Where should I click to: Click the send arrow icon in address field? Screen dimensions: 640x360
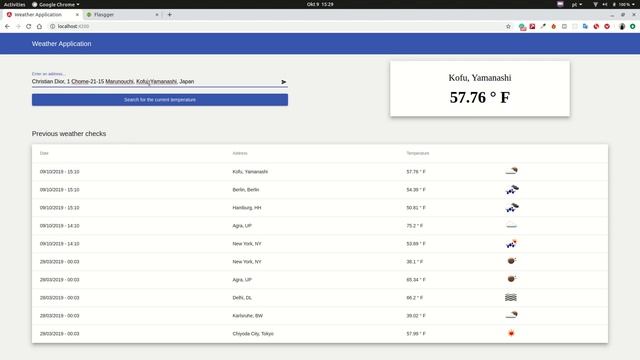coord(284,82)
